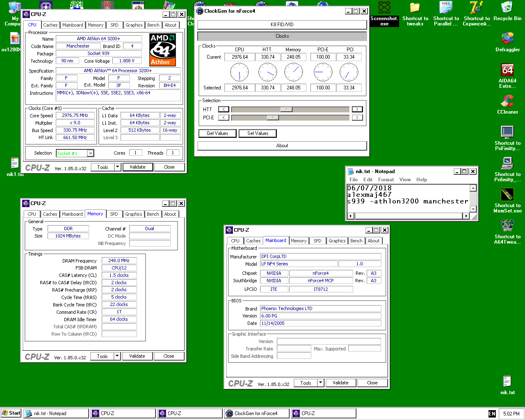Increase PCI-E with right arrow button

click(x=357, y=118)
